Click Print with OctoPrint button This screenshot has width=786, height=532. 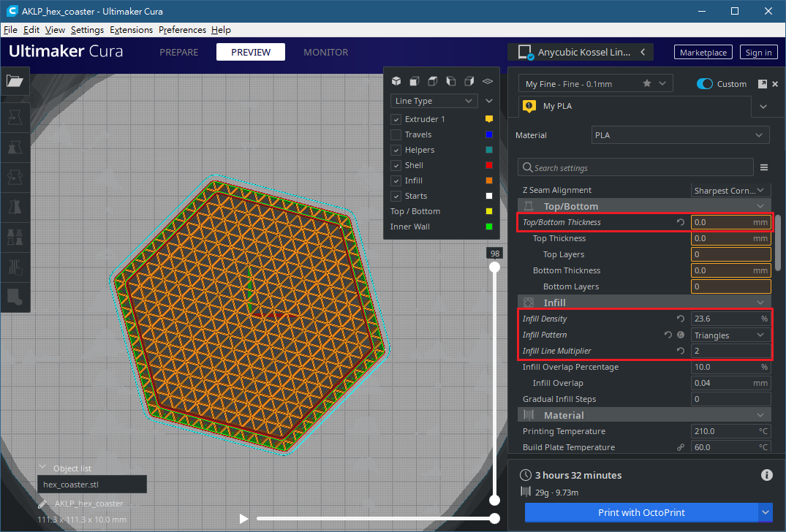[641, 512]
